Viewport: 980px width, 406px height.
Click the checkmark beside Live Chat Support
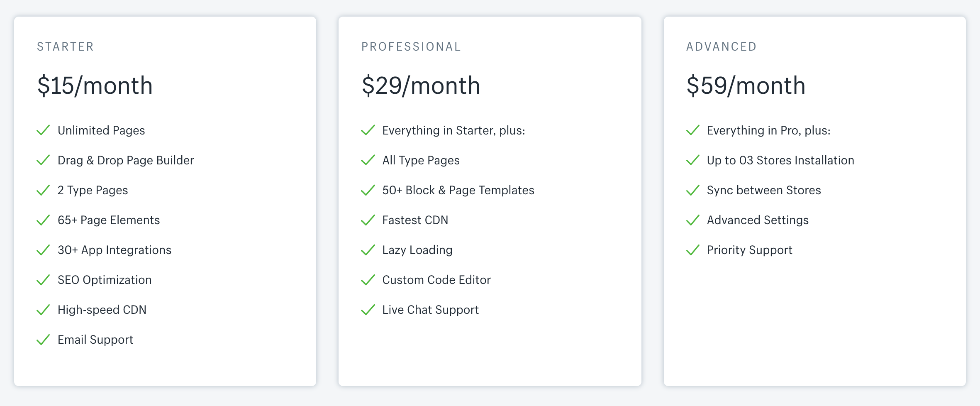tap(368, 310)
